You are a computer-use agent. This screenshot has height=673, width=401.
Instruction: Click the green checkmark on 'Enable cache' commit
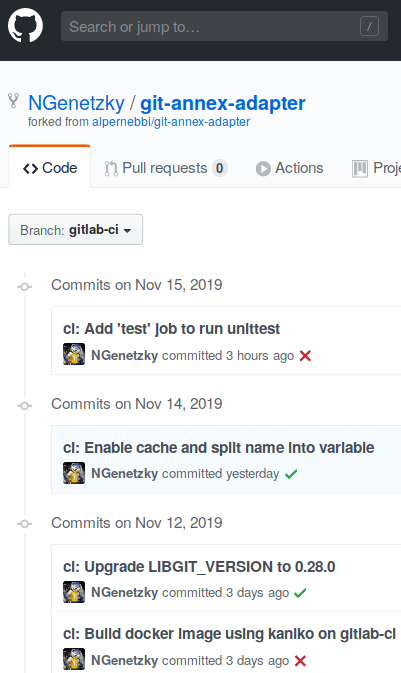click(x=291, y=474)
